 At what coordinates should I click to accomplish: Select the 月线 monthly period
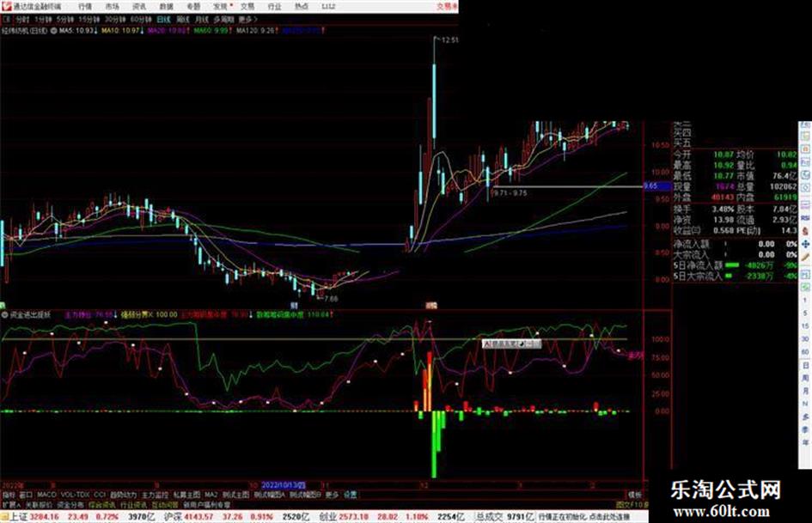pos(201,19)
